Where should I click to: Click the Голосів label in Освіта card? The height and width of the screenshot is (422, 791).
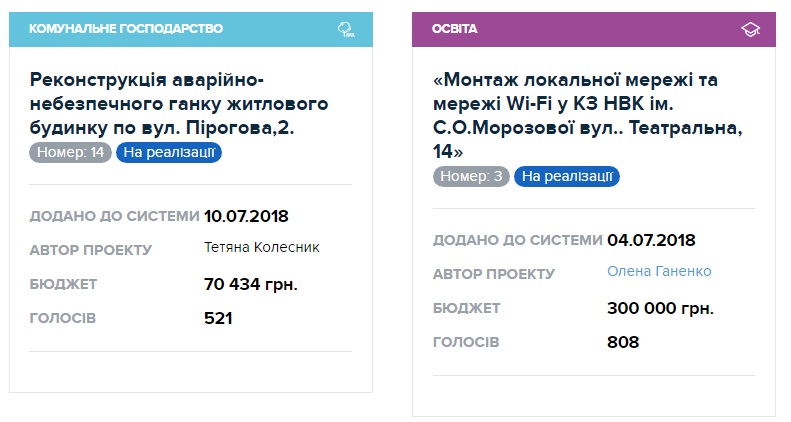click(x=466, y=342)
